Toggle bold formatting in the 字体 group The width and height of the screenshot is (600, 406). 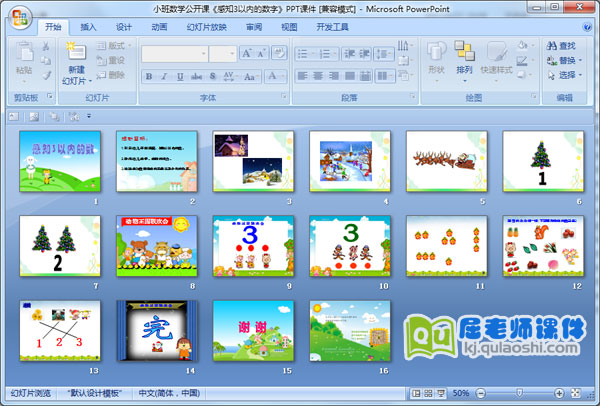pos(150,76)
